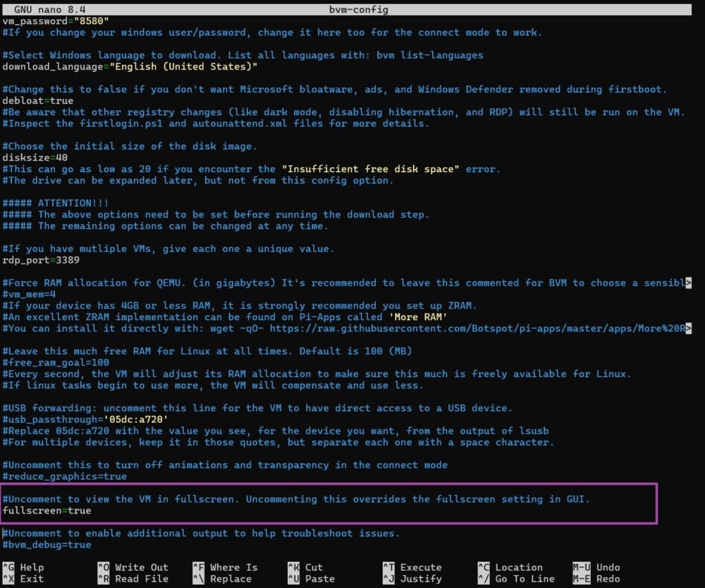Viewport: 705px width, 588px height.
Task: Click the Undo shortcut label
Action: 608,567
